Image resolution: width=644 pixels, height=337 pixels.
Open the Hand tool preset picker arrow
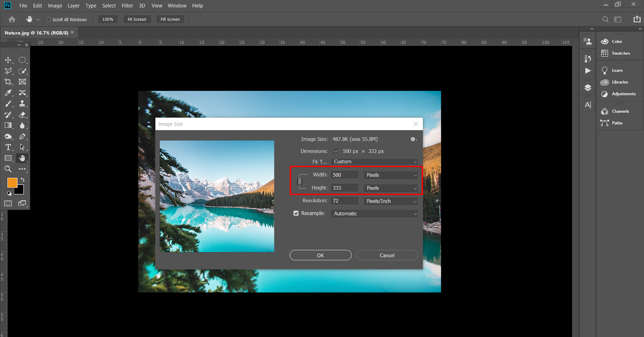(38, 19)
